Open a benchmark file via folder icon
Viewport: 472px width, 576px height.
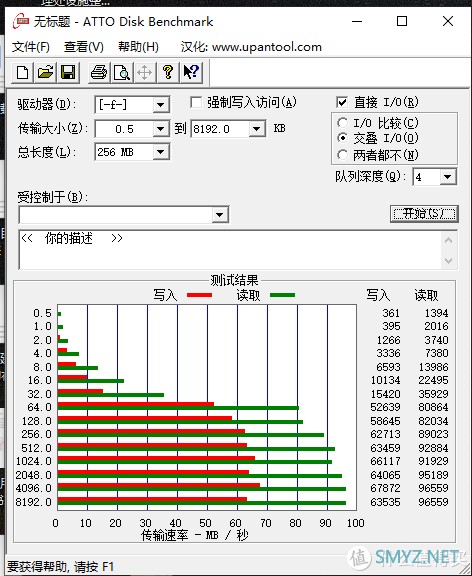45,72
